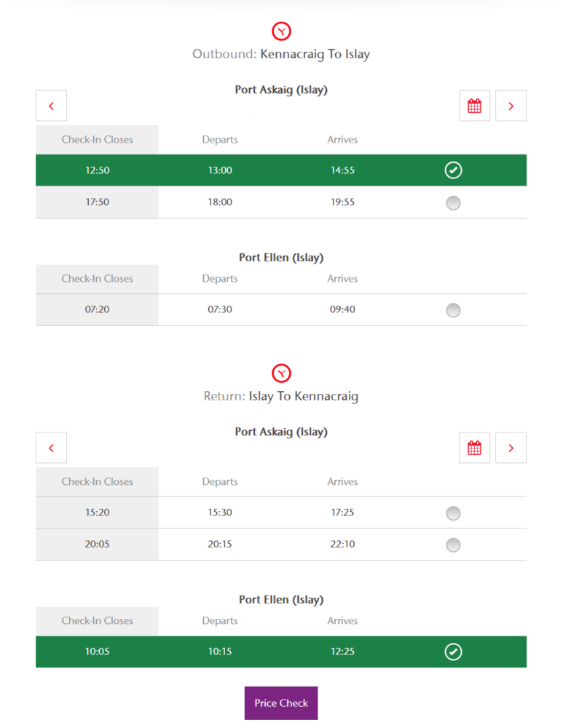The image size is (563, 728).
Task: Select the 20:15 return Port Askaig sailing
Action: pos(453,545)
